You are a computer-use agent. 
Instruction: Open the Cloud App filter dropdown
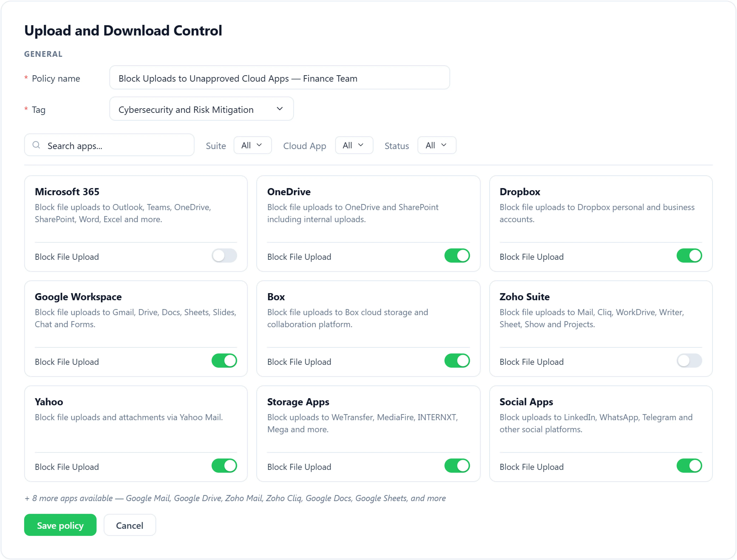point(354,145)
